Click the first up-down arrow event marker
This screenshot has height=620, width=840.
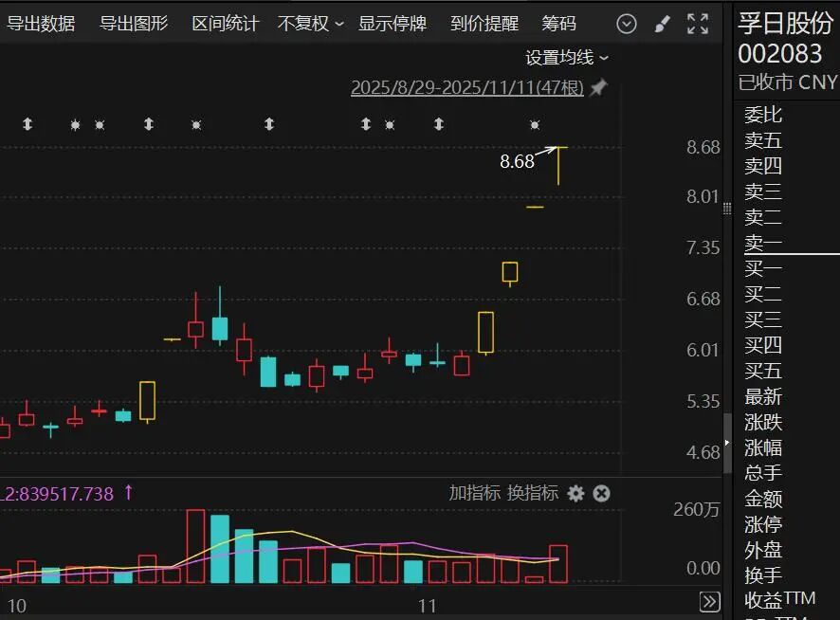pyautogui.click(x=27, y=124)
